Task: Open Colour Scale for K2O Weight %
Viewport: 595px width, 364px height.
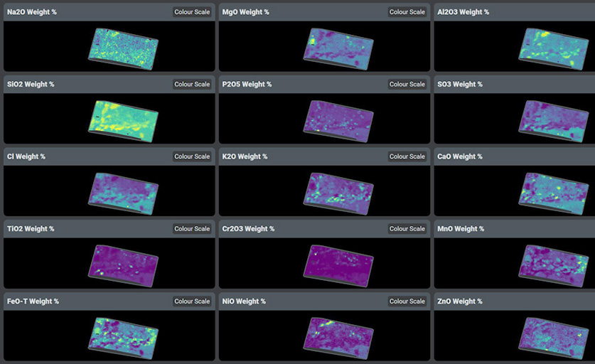Action: (x=407, y=156)
